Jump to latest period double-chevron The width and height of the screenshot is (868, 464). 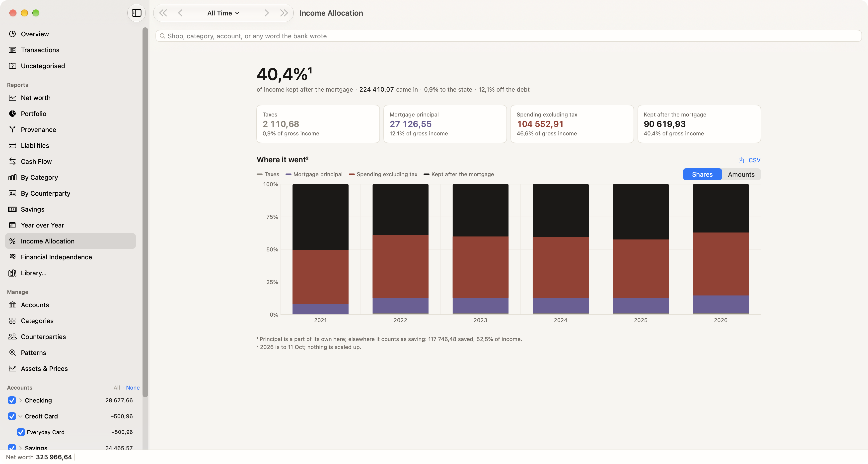click(284, 13)
